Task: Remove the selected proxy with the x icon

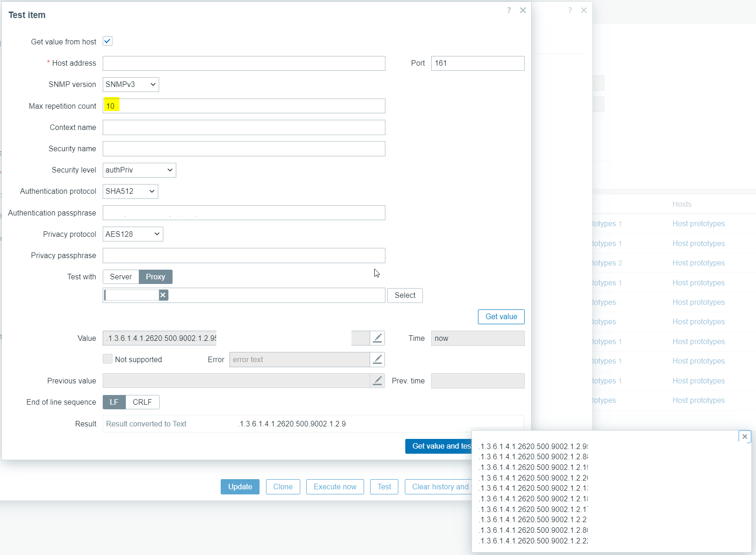Action: (163, 295)
